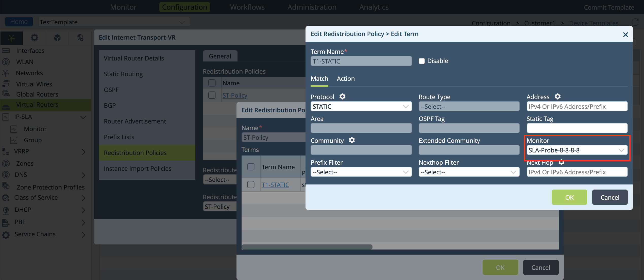Click the Static Tag input field

[577, 128]
